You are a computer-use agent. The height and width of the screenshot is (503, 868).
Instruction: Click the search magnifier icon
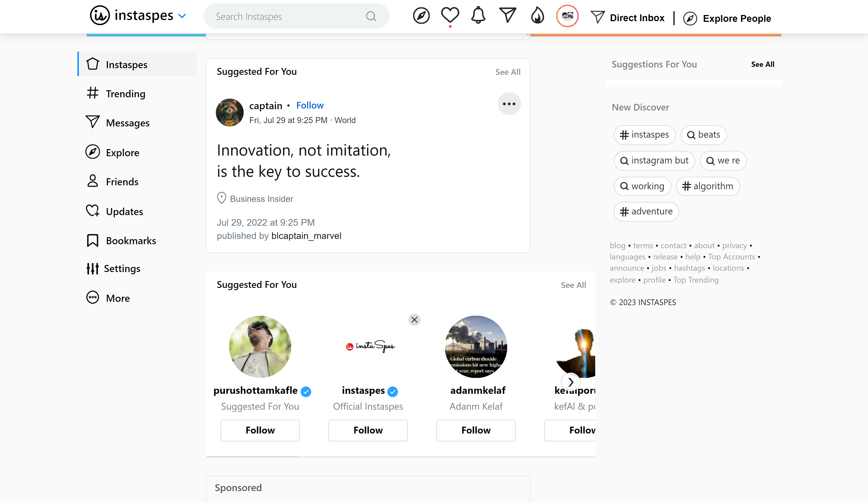[x=371, y=16]
